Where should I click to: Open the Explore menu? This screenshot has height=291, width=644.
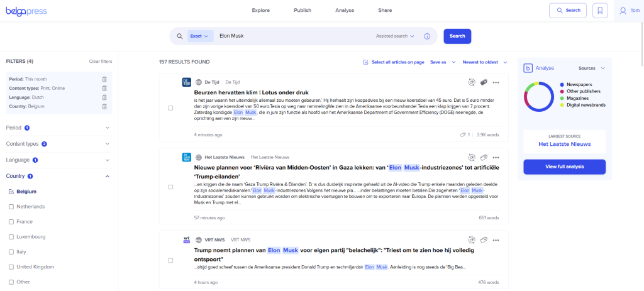[261, 10]
